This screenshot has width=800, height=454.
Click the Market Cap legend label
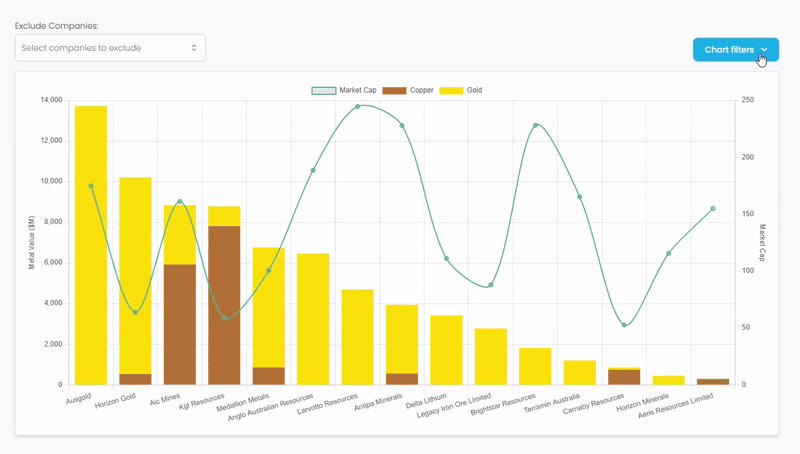pos(358,90)
